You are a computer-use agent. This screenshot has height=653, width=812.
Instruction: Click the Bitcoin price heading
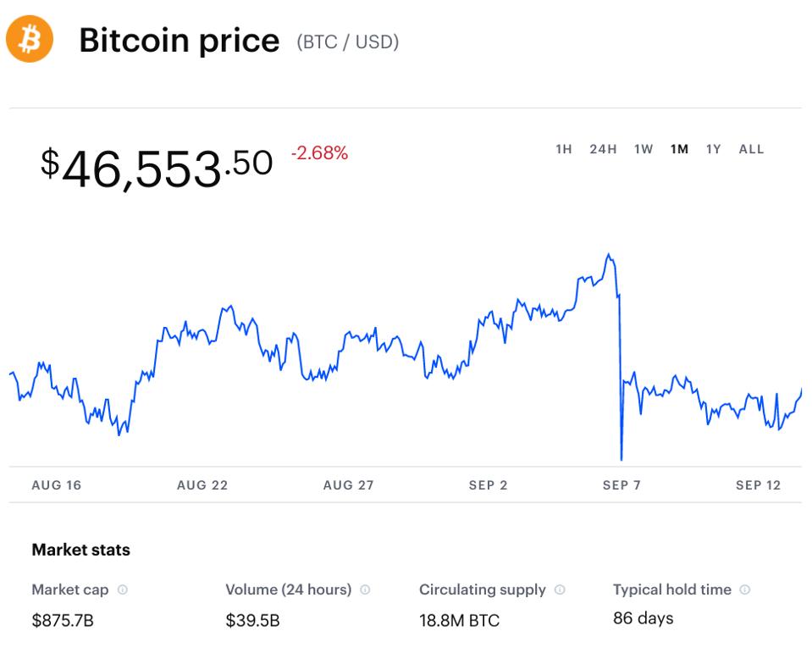pyautogui.click(x=179, y=41)
